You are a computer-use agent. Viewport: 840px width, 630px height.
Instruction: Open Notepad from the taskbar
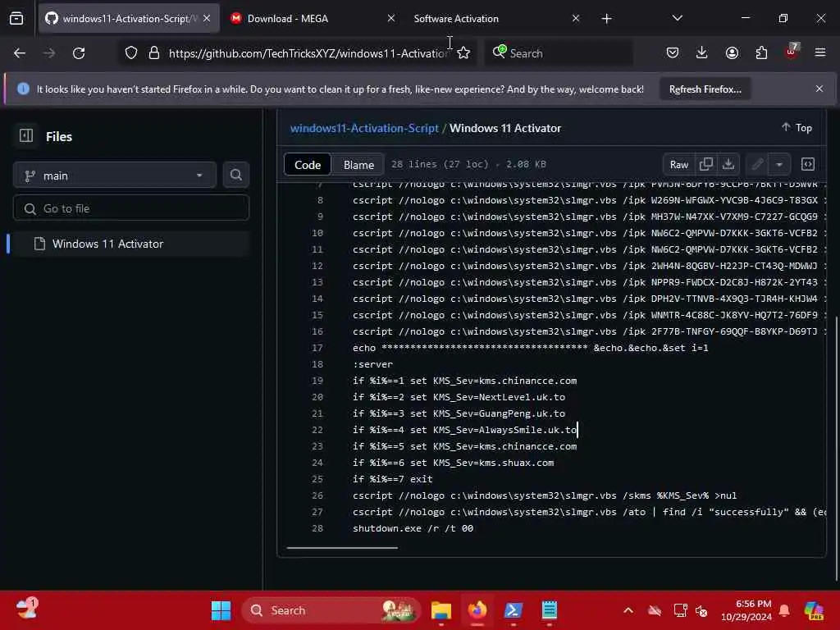tap(549, 610)
